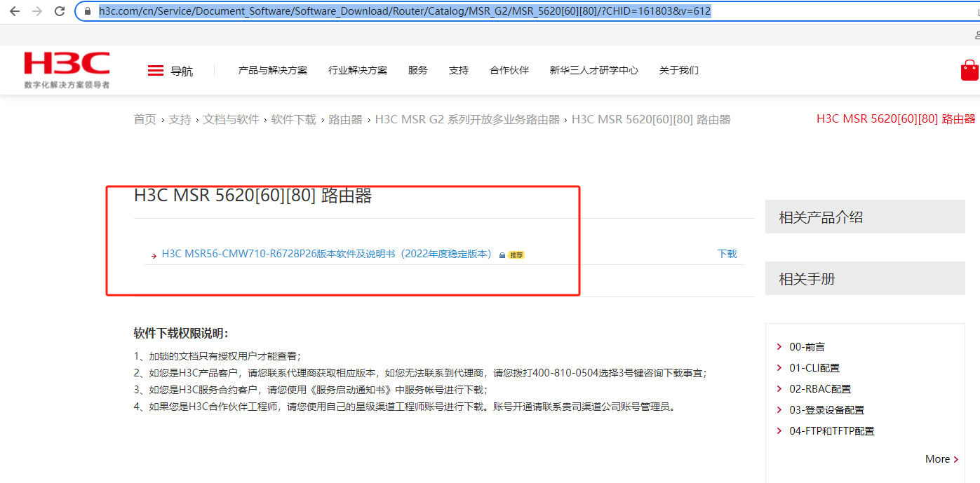Viewport: 980px width, 483px height.
Task: Click the red H3C MSR 5620[60][80] 路由器 link
Action: click(x=896, y=119)
